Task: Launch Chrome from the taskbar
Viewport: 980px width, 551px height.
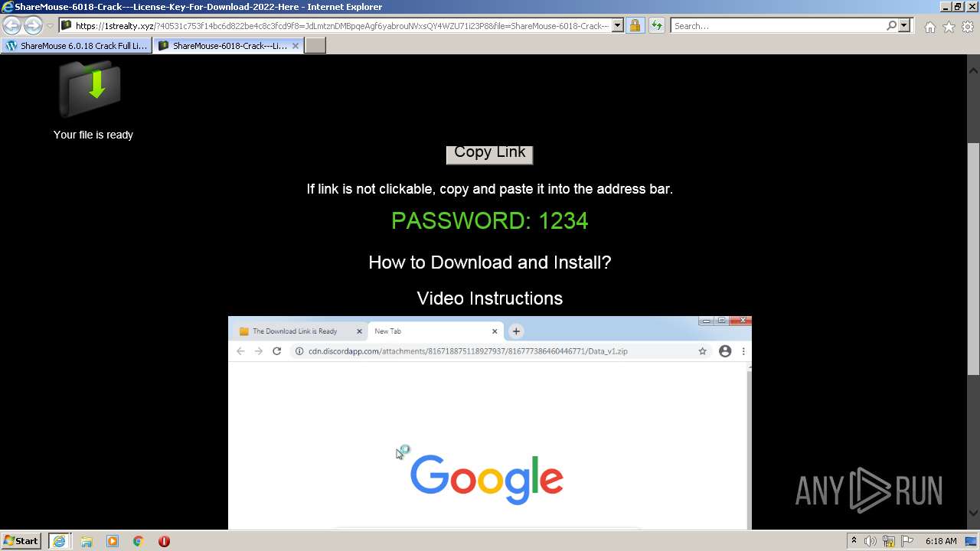Action: [x=139, y=541]
